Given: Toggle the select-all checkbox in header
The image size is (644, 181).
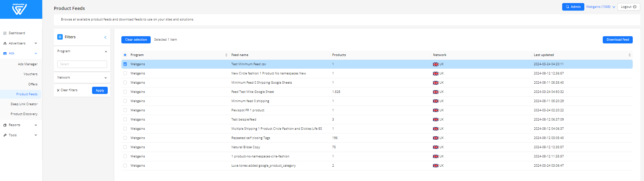Looking at the screenshot, I should [x=125, y=55].
